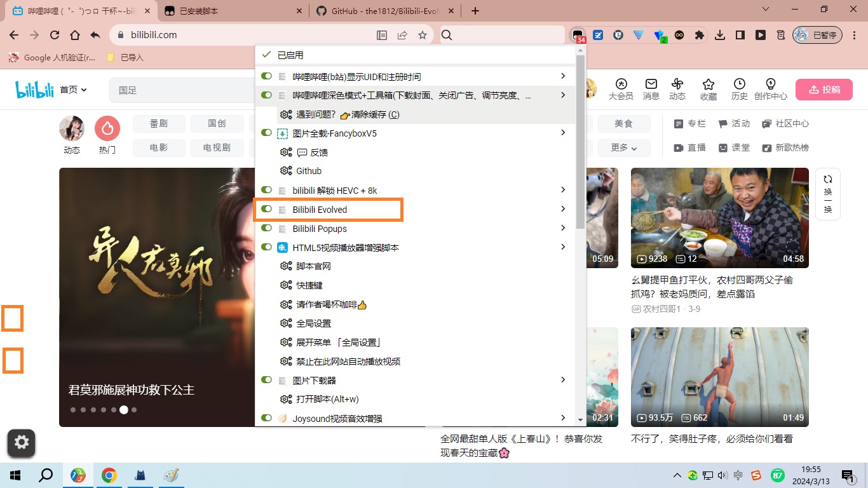The height and width of the screenshot is (488, 868).
Task: Open the 美食 category button
Action: 623,124
